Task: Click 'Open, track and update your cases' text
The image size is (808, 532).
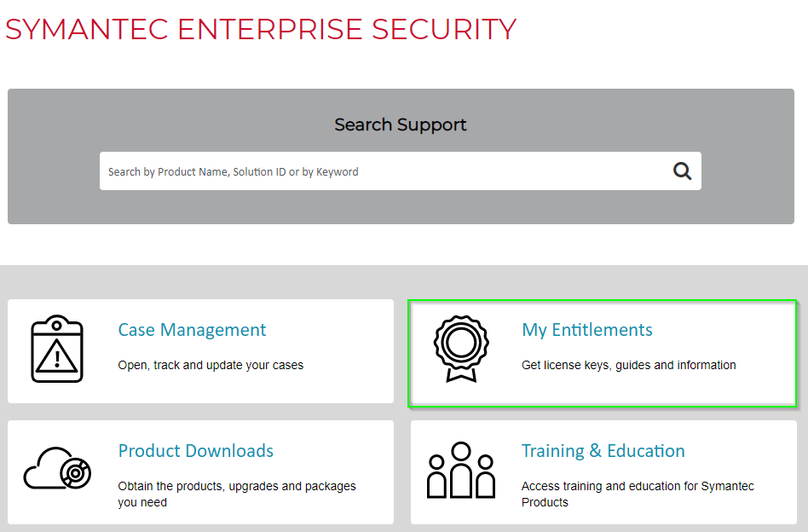Action: [211, 365]
